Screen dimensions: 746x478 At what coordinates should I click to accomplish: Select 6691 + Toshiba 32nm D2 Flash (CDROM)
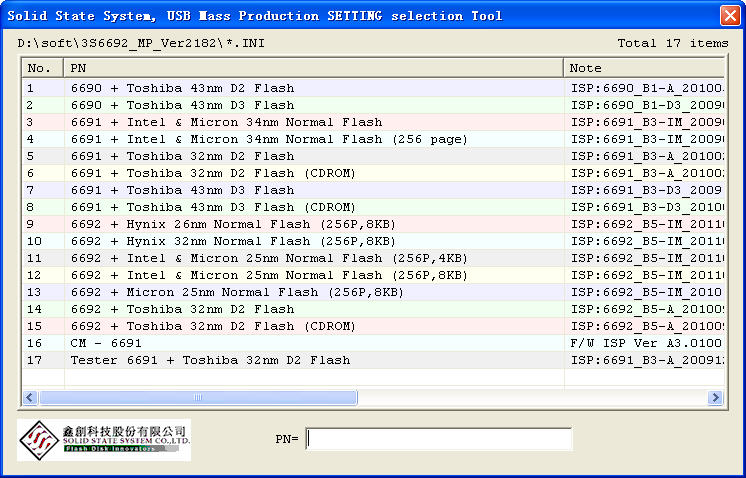click(213, 173)
